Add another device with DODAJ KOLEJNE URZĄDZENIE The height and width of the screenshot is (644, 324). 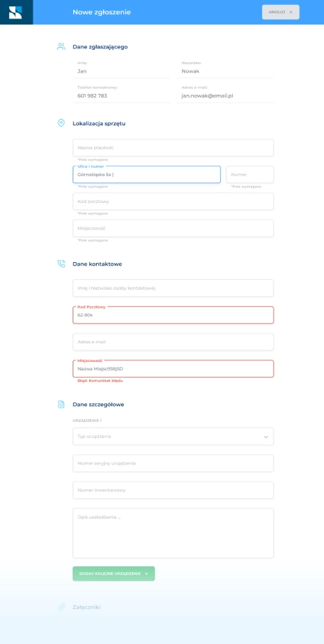tap(114, 573)
